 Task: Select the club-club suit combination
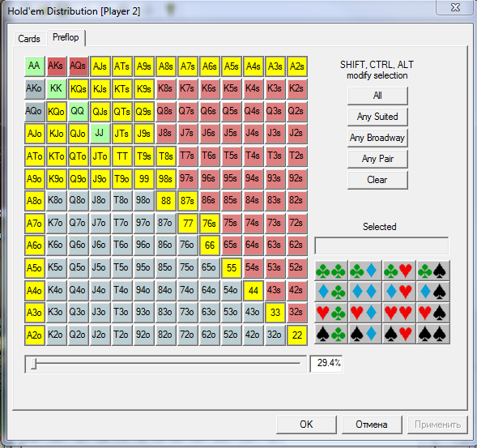coord(330,271)
